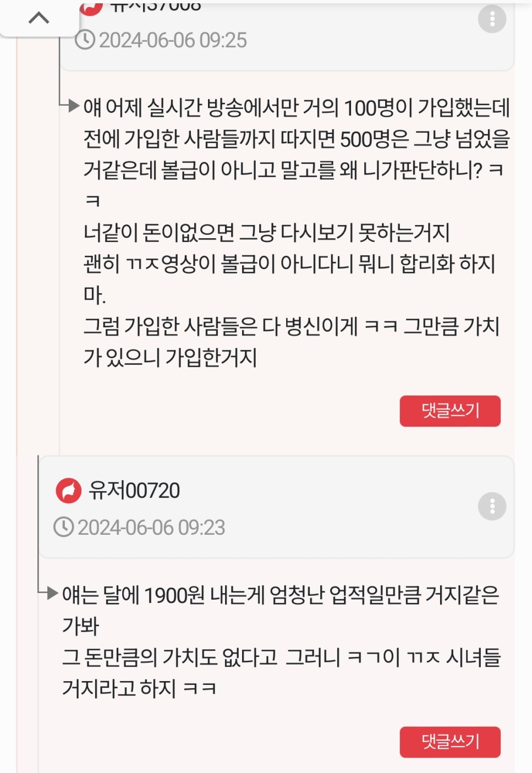Click the partially visible avatar at the top
This screenshot has width=532, height=773.
91,8
